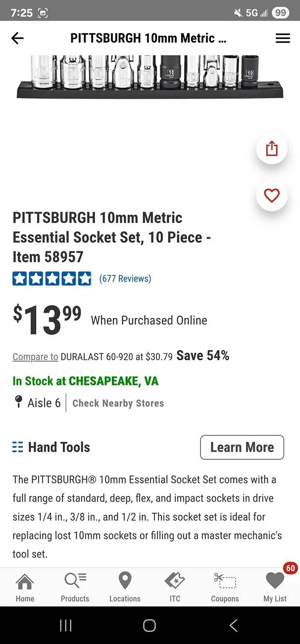300x644 pixels.
Task: Select Check Nearby Stores
Action: coord(118,403)
